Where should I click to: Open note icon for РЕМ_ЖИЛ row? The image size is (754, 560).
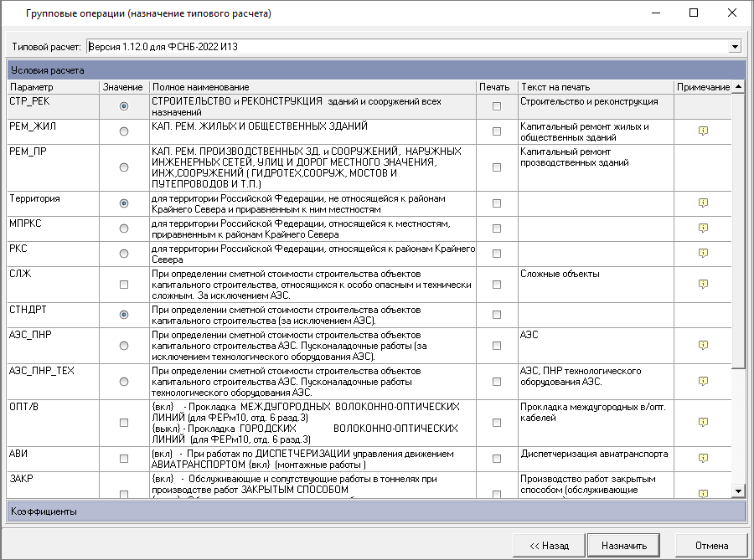[704, 131]
